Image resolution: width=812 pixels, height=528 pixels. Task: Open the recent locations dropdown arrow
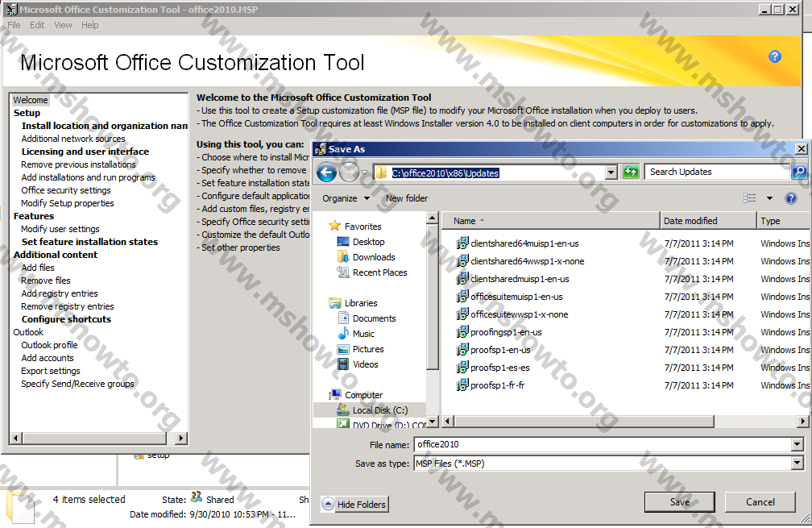coord(365,173)
